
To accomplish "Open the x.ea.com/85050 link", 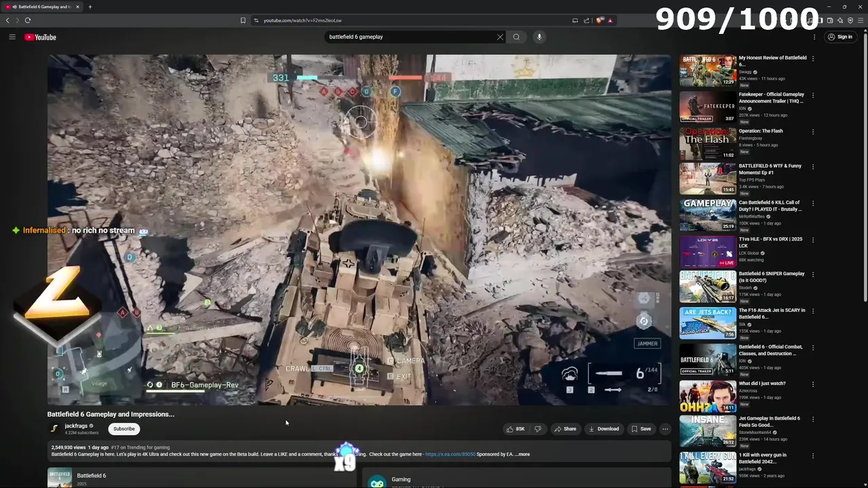I will [x=450, y=454].
